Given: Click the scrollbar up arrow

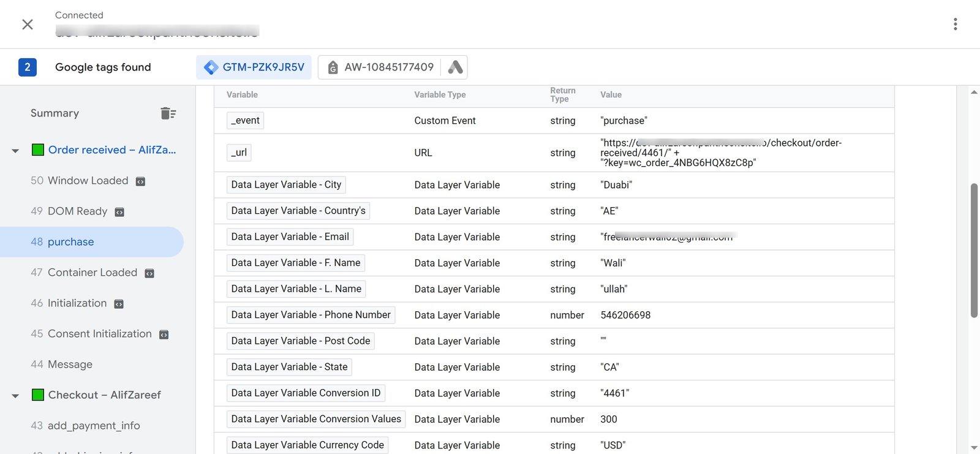Looking at the screenshot, I should coord(974,92).
